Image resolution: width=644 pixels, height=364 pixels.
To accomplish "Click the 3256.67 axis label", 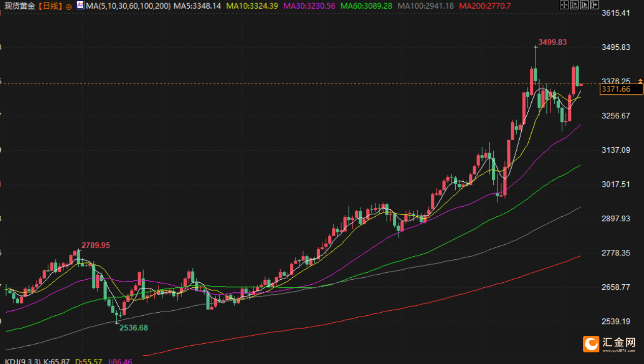I will pyautogui.click(x=615, y=116).
